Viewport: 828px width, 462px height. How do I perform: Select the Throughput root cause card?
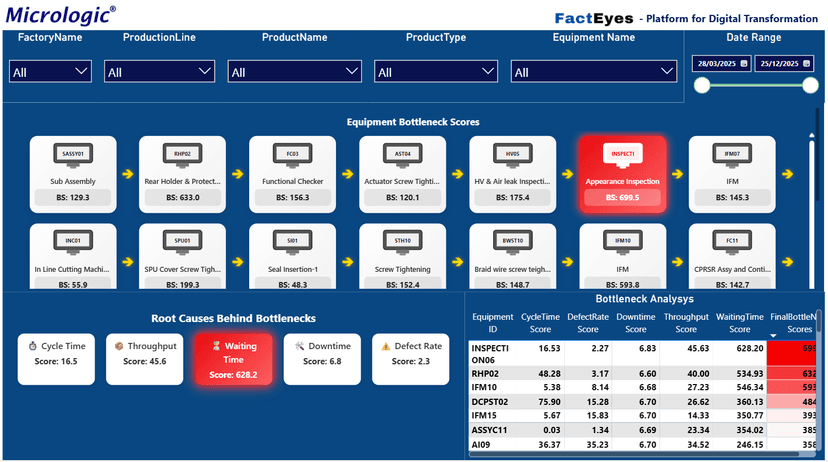[x=144, y=359]
